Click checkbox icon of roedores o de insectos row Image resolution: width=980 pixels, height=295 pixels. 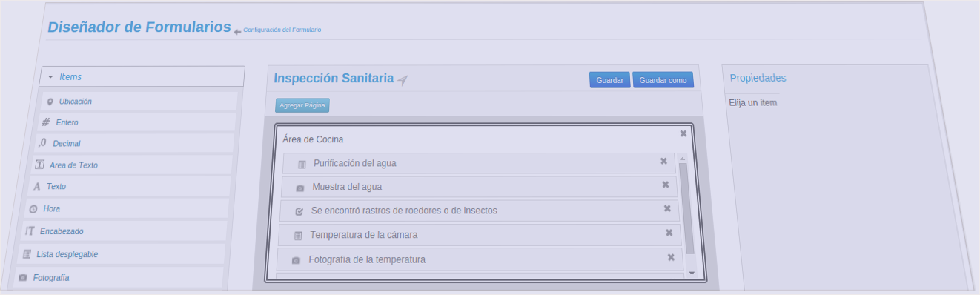tap(299, 211)
